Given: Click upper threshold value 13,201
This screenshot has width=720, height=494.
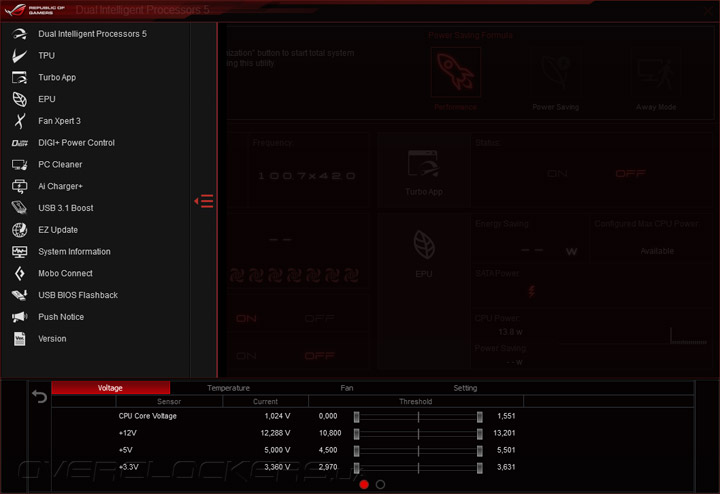Looking at the screenshot, I should pos(504,433).
